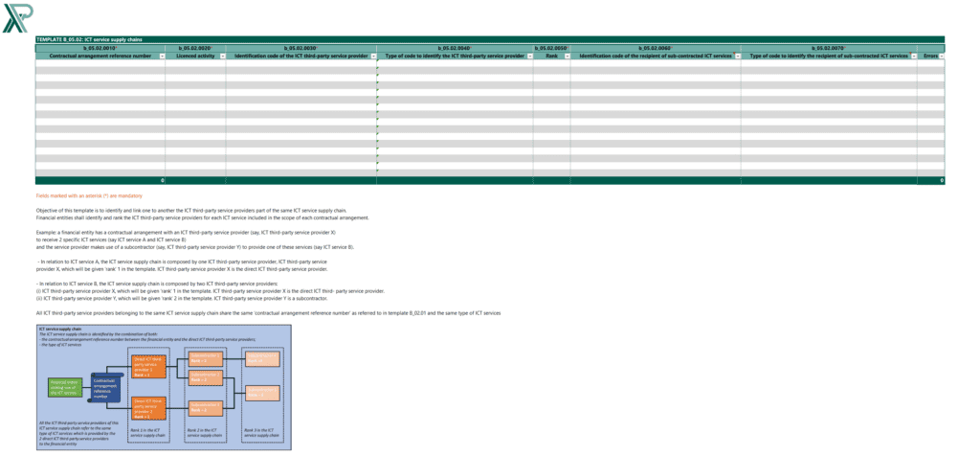The width and height of the screenshot is (980, 456).
Task: Click the green logo in the top-left corner
Action: coord(16,21)
